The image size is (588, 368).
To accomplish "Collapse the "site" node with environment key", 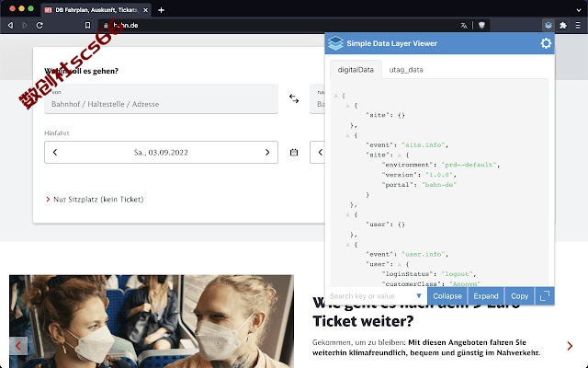I will point(400,155).
